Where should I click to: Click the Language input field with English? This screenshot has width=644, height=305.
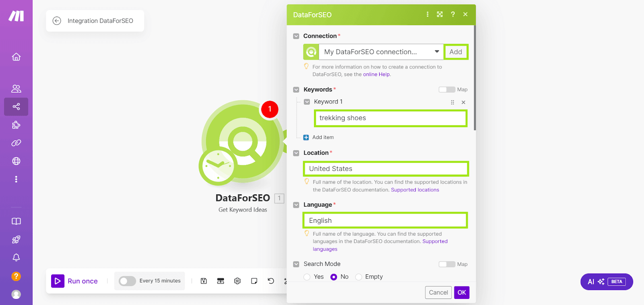pos(385,220)
